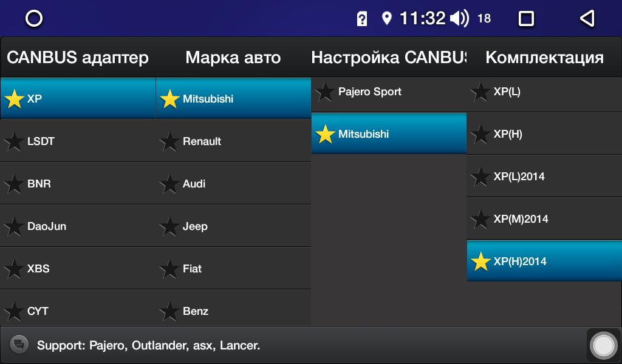Select the DaoJun adapter entry
Screen dimensions: 622x364
click(78, 226)
